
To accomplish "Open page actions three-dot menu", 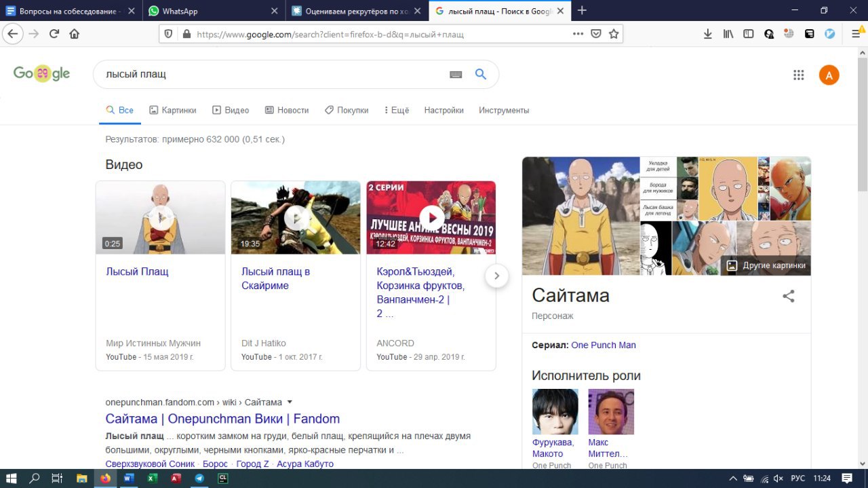I will 578,33.
